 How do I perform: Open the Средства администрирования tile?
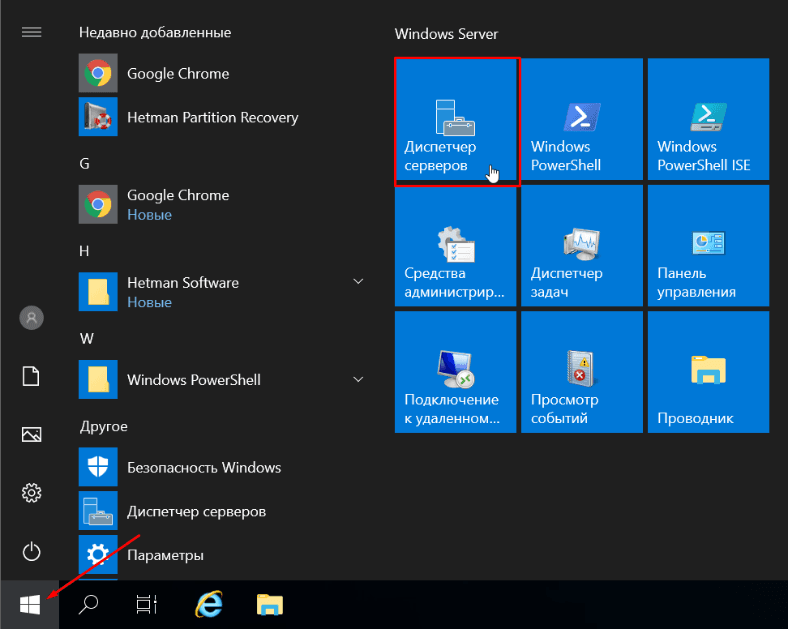point(456,246)
